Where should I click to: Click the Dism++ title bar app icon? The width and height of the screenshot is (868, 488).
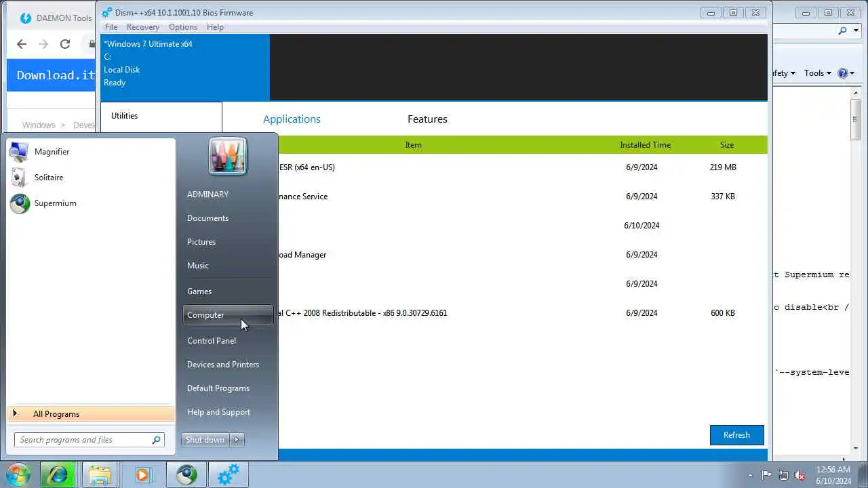pos(107,12)
